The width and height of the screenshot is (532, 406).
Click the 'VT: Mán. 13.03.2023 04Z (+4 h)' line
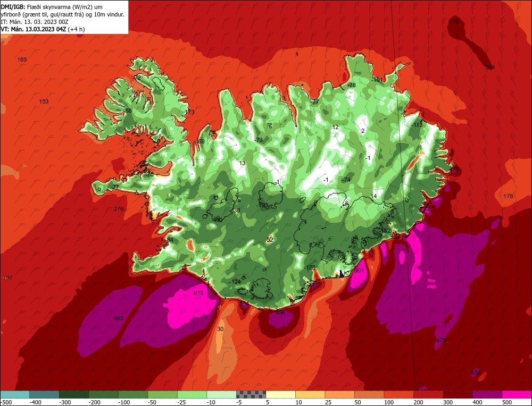point(43,29)
